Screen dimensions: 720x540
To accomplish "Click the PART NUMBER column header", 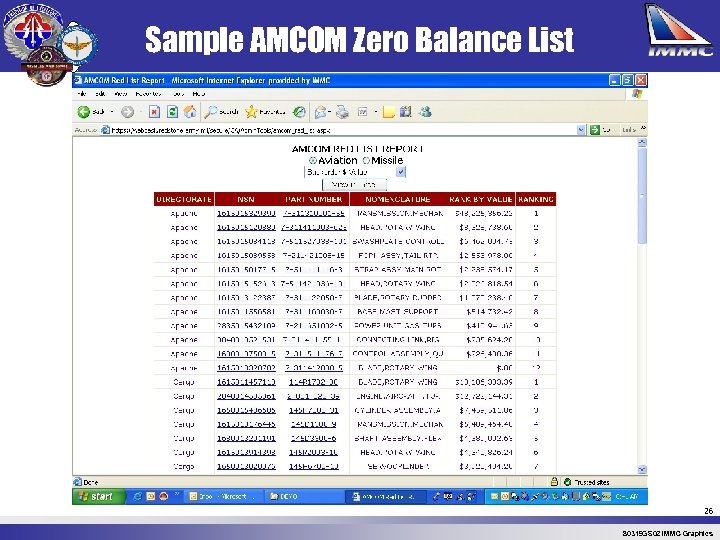I will pyautogui.click(x=314, y=199).
